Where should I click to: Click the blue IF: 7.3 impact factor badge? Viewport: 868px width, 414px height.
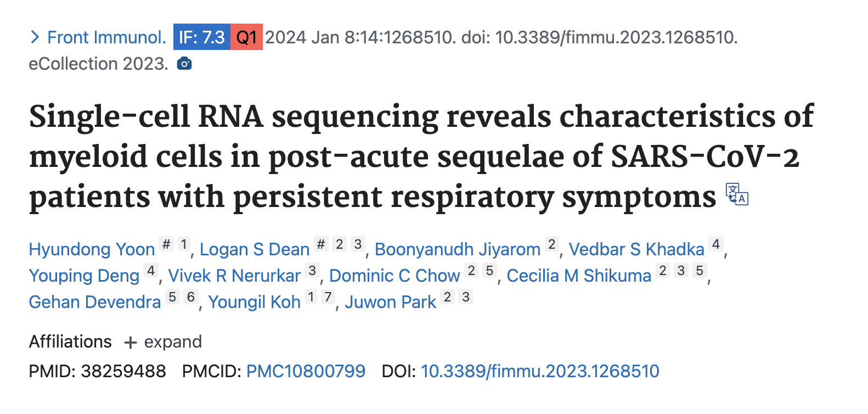[201, 37]
